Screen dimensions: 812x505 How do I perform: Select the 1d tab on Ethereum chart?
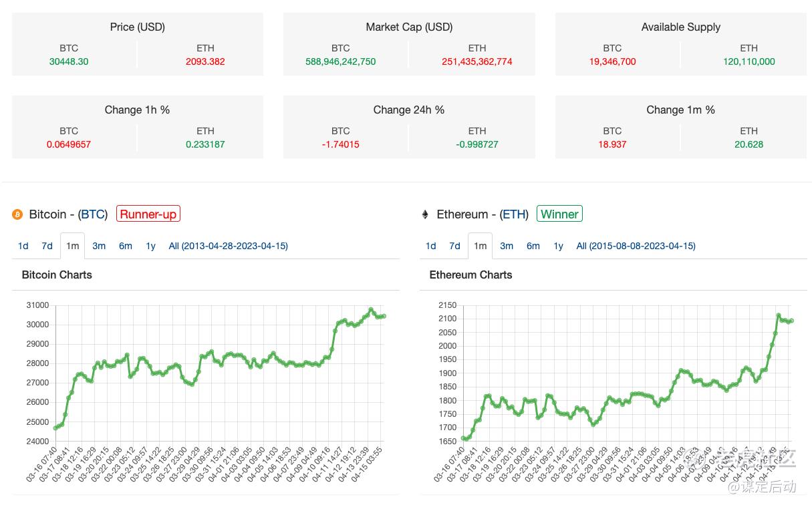click(431, 246)
